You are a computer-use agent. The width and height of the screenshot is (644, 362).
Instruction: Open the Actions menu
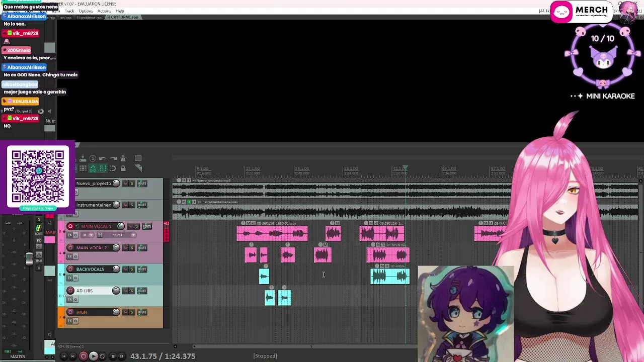click(104, 11)
